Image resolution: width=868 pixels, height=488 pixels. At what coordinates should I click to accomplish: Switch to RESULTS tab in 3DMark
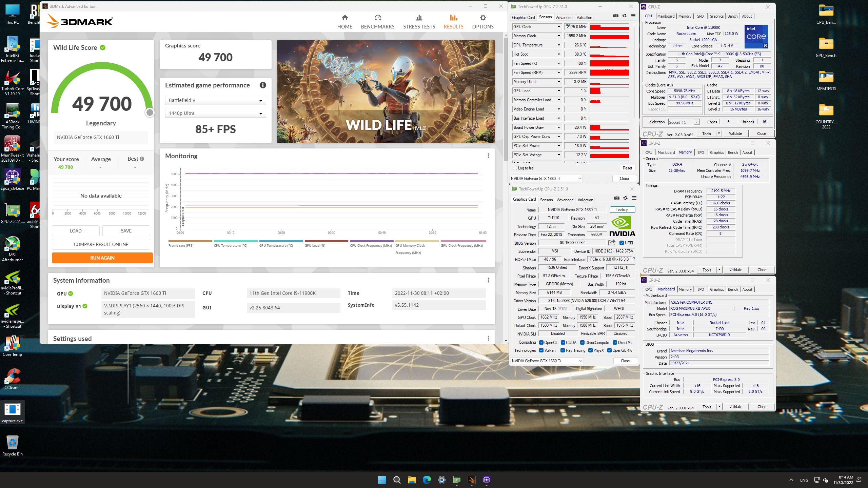(x=453, y=22)
